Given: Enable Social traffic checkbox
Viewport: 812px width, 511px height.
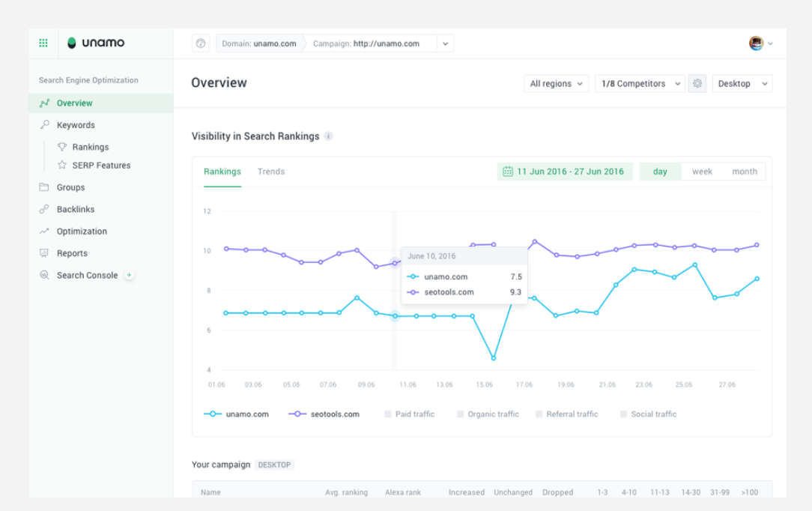Looking at the screenshot, I should pos(623,414).
